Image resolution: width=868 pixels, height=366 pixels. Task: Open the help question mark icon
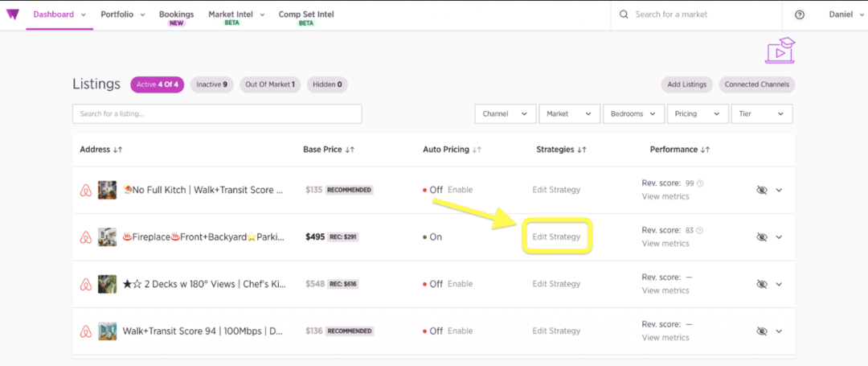pyautogui.click(x=799, y=14)
